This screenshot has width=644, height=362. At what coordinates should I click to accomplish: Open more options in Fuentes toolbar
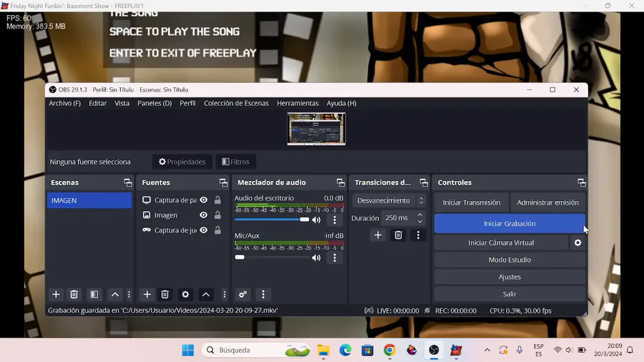click(224, 294)
